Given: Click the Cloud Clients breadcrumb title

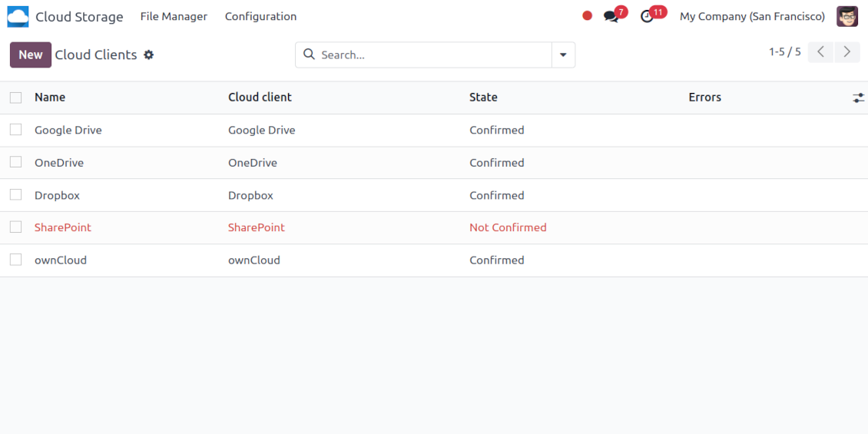Looking at the screenshot, I should tap(96, 55).
